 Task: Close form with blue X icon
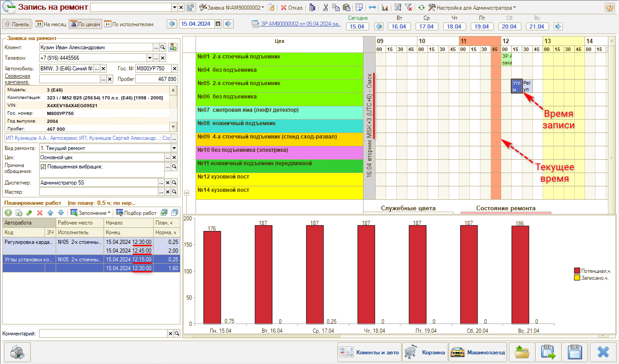point(603,352)
